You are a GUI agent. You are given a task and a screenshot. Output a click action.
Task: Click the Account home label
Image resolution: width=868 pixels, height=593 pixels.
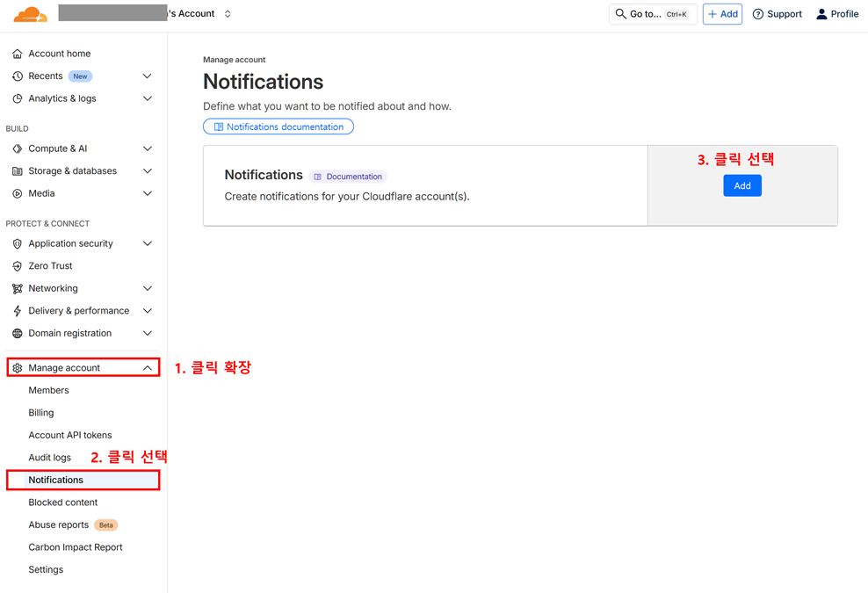[x=59, y=54]
